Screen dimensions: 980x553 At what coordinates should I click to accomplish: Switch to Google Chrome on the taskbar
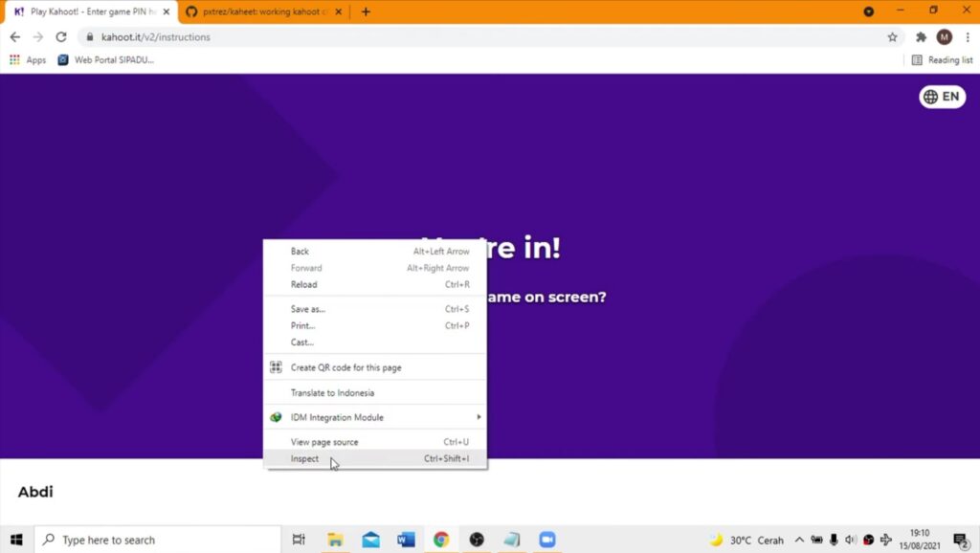pos(441,540)
